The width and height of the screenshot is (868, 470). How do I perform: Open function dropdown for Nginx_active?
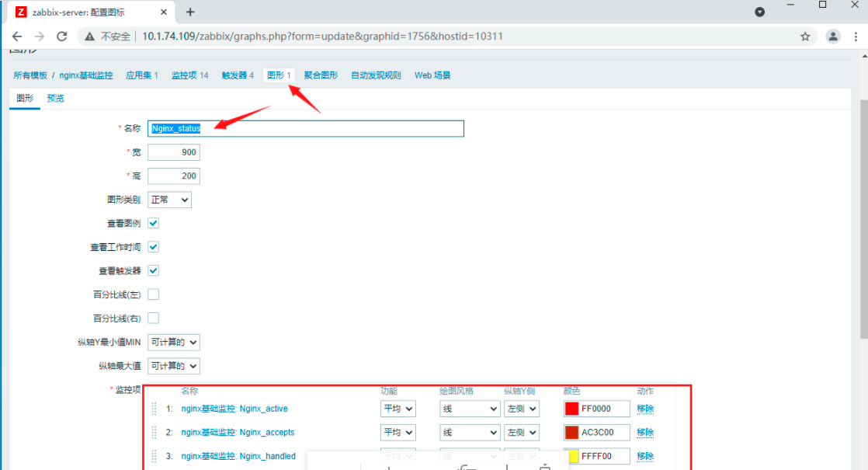(398, 409)
